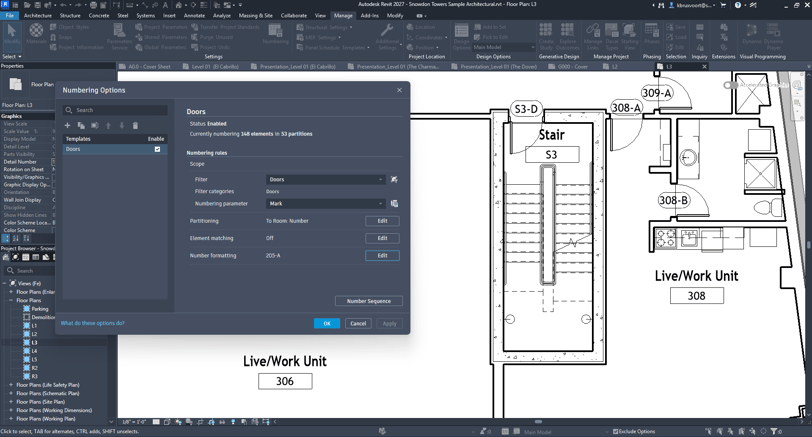The width and height of the screenshot is (812, 437).
Task: Toggle the Exclude Options checkbox in status bar
Action: point(615,432)
